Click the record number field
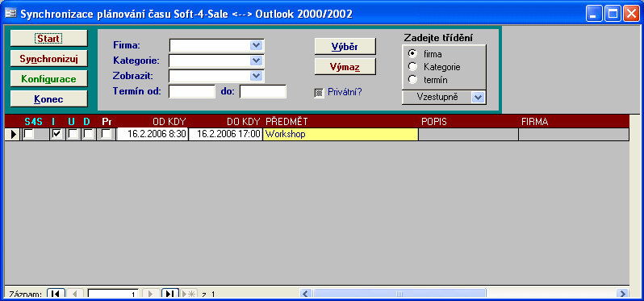Screen dimensions: 644x301 pos(113,294)
